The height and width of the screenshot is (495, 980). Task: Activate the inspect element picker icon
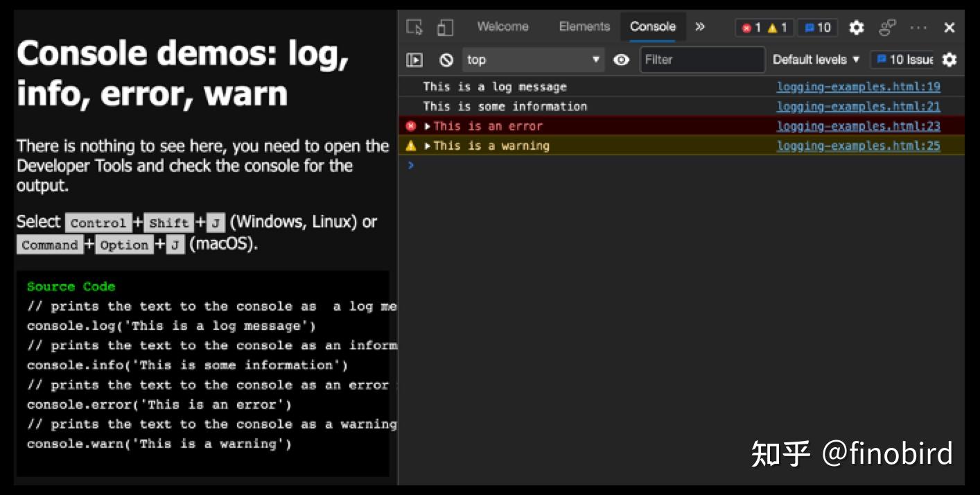tap(414, 27)
